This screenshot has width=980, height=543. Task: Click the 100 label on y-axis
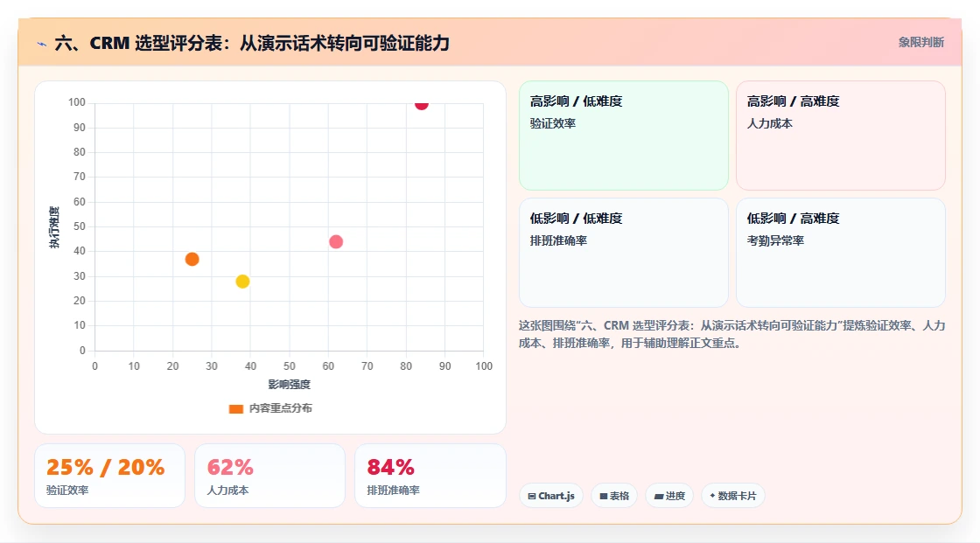[x=77, y=102]
